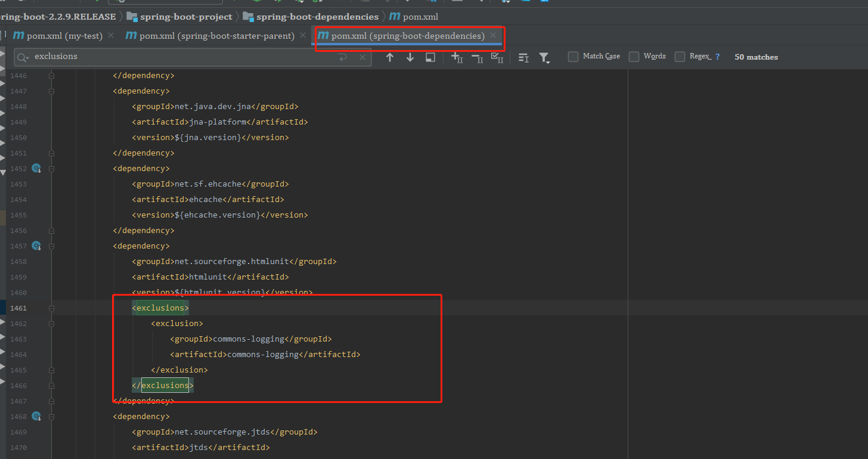
Task: Click highlighted closing </exclusions> tag
Action: pos(162,386)
